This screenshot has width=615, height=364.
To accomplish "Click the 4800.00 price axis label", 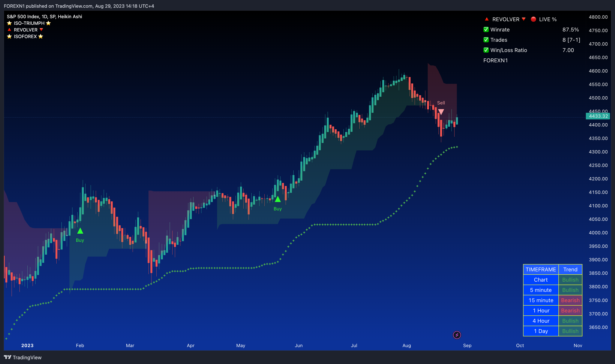I will [598, 17].
